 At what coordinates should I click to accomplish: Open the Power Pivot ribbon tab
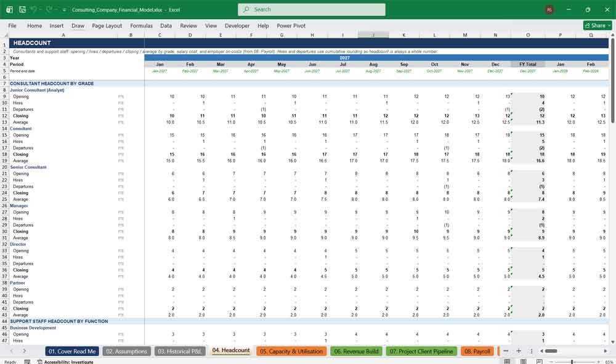[291, 25]
